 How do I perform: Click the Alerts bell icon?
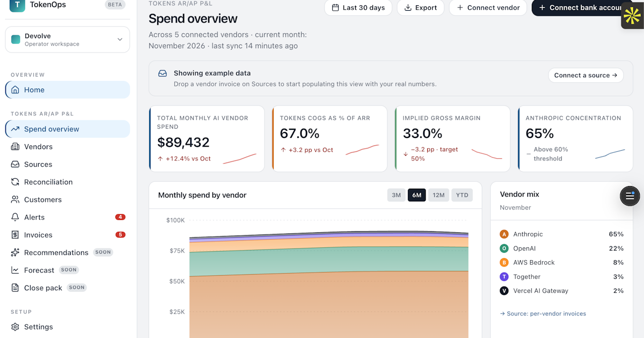15,217
